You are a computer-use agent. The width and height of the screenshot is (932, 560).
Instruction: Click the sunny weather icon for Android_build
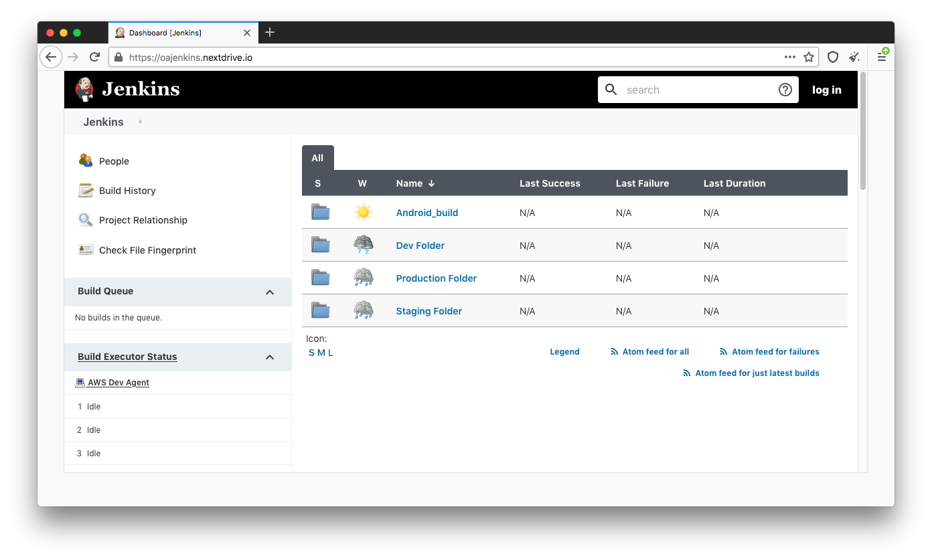tap(364, 213)
